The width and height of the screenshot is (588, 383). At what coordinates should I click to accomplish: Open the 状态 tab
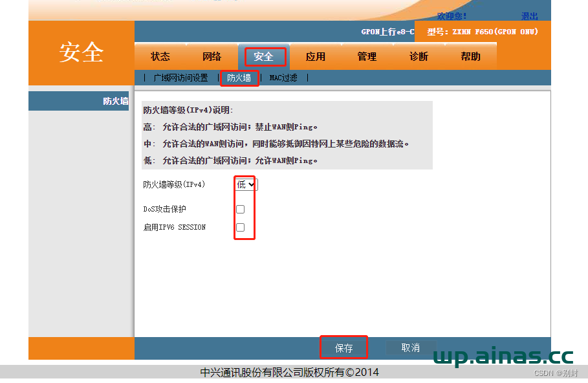(159, 57)
